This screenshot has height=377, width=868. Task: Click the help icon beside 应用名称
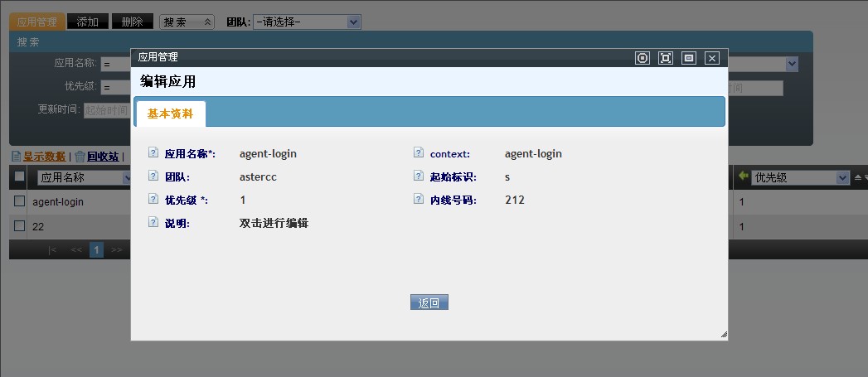tap(153, 153)
